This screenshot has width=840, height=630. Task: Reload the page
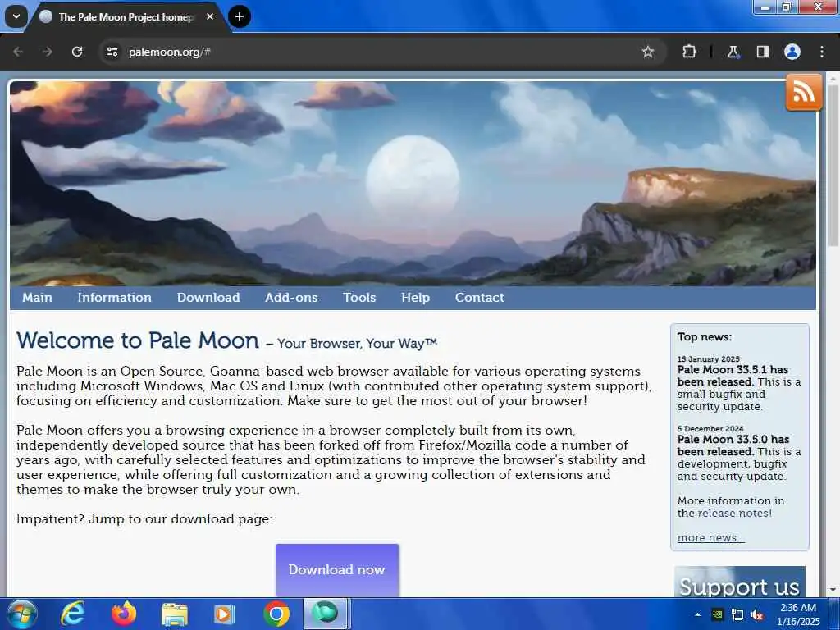click(x=77, y=52)
